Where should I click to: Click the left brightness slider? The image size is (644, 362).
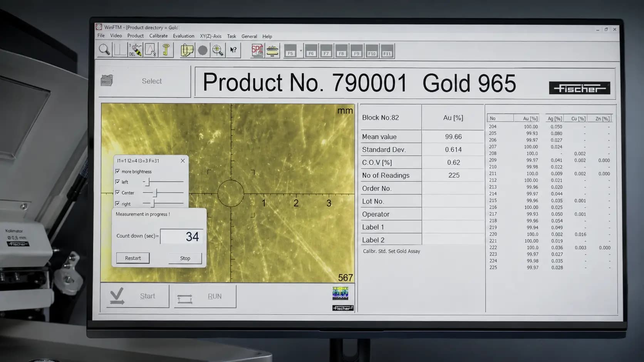pyautogui.click(x=163, y=182)
